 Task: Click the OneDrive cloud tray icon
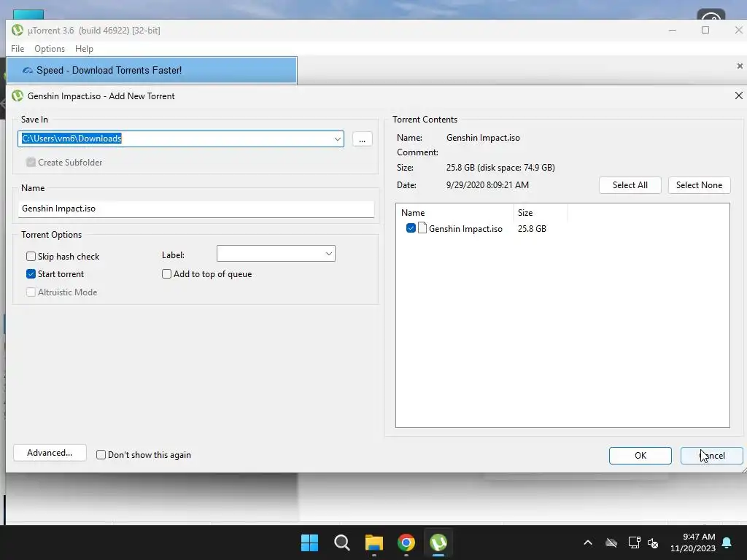pyautogui.click(x=611, y=542)
